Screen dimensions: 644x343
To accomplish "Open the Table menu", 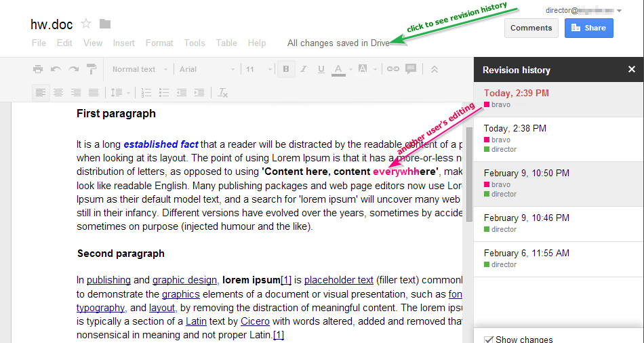I will point(226,43).
